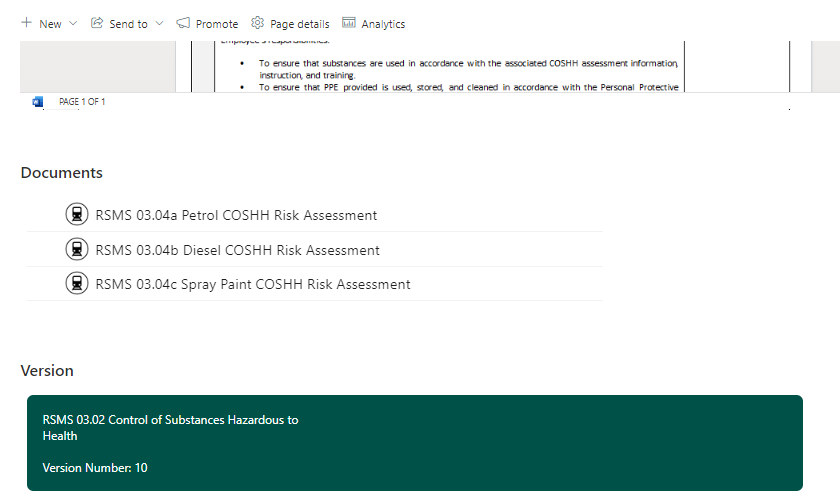Click the Send to share icon
The width and height of the screenshot is (840, 494).
(x=97, y=23)
